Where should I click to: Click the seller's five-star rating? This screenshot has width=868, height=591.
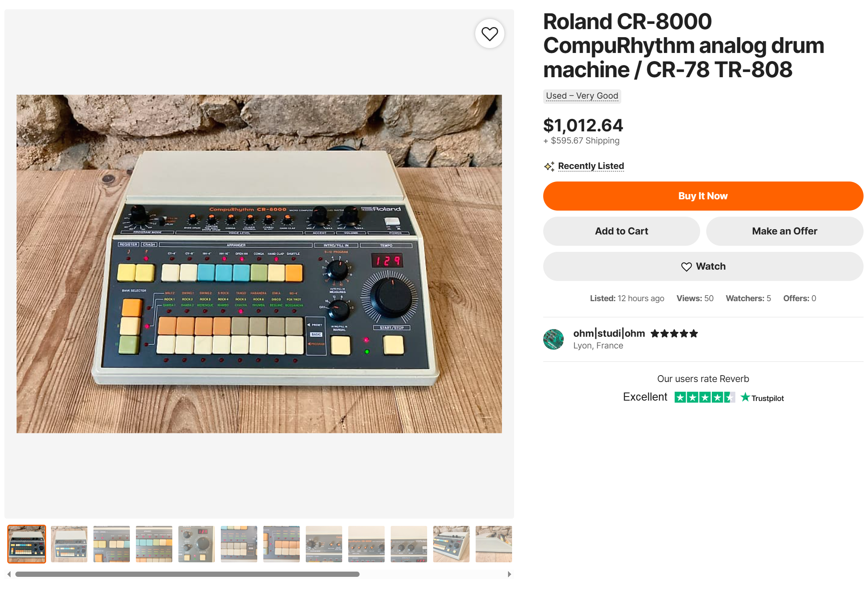[x=674, y=334]
